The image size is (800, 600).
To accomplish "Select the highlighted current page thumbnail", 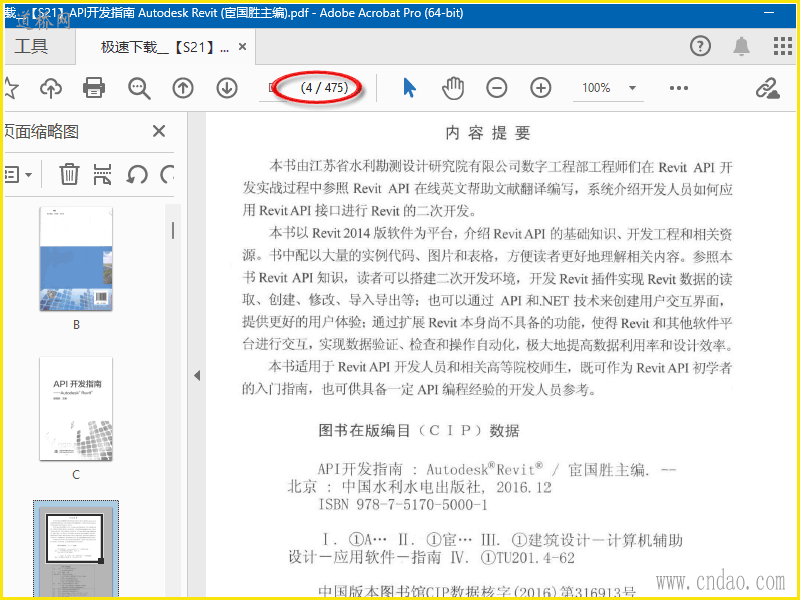I will (x=76, y=548).
